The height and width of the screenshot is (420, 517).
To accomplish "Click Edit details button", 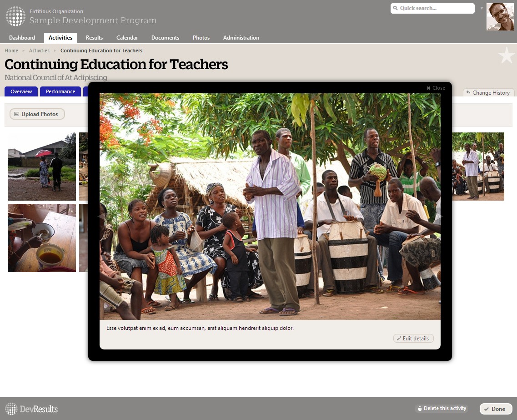I will pos(413,339).
